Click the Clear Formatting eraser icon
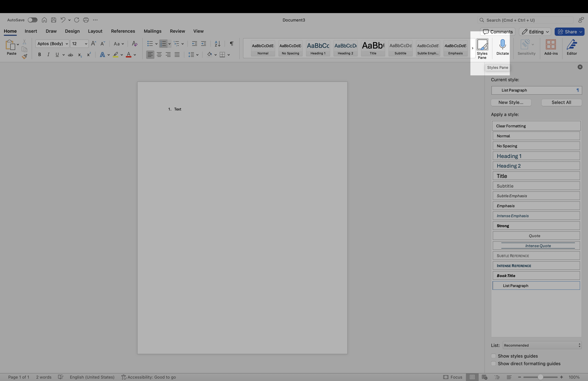The image size is (588, 381). point(134,44)
